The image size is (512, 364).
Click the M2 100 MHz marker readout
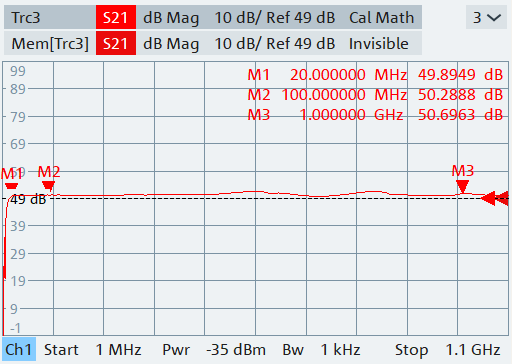coord(375,95)
